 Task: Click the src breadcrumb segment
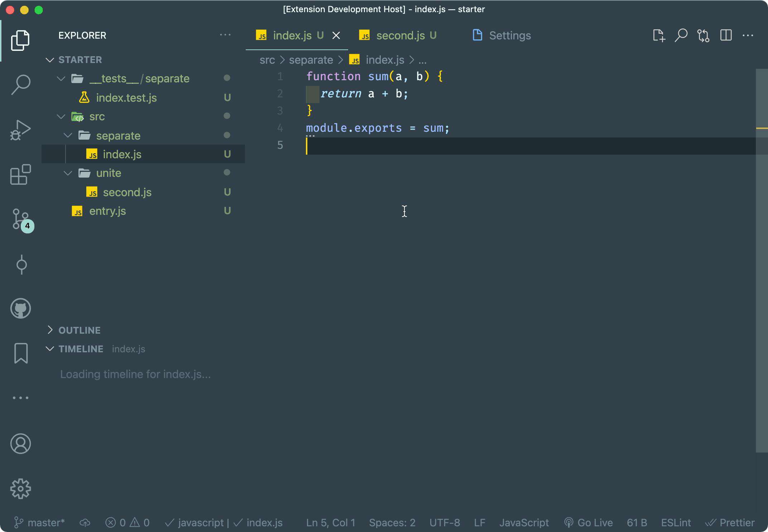(267, 60)
